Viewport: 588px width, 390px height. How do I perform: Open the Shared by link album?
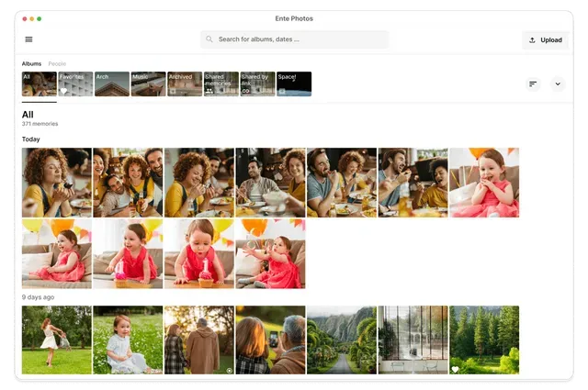(x=257, y=84)
